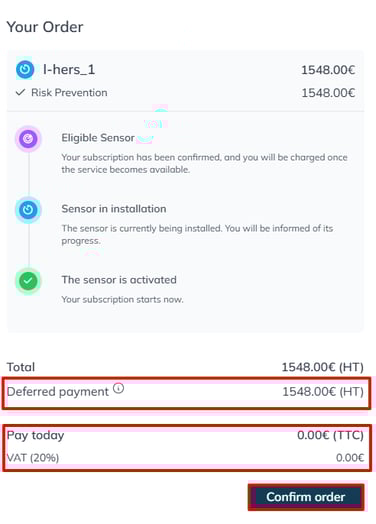Click the Total 1548.00€ (HT) amount
The width and height of the screenshot is (376, 524).
click(323, 367)
